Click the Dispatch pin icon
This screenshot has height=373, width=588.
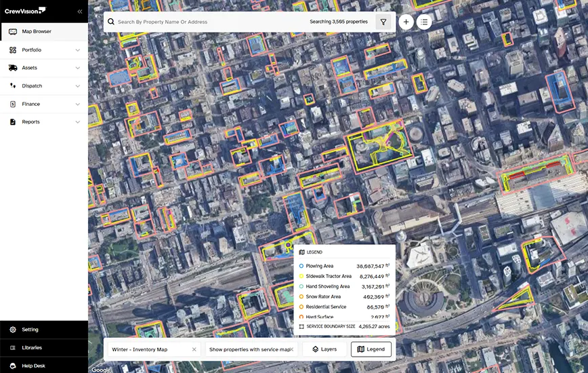(13, 85)
